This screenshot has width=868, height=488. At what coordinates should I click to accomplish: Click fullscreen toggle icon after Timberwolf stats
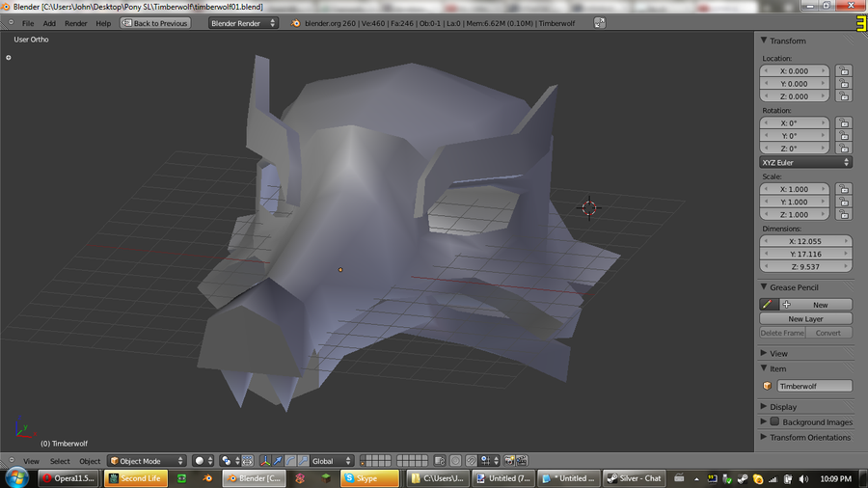click(x=600, y=23)
